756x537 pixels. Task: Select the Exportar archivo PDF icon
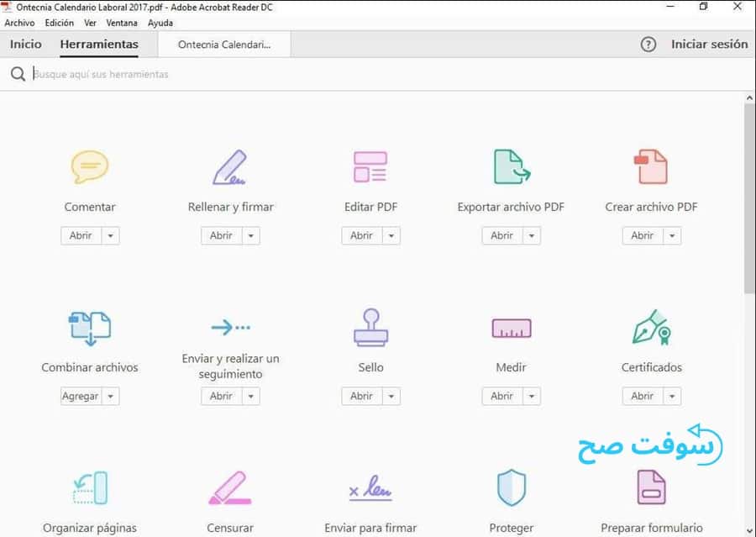point(511,167)
